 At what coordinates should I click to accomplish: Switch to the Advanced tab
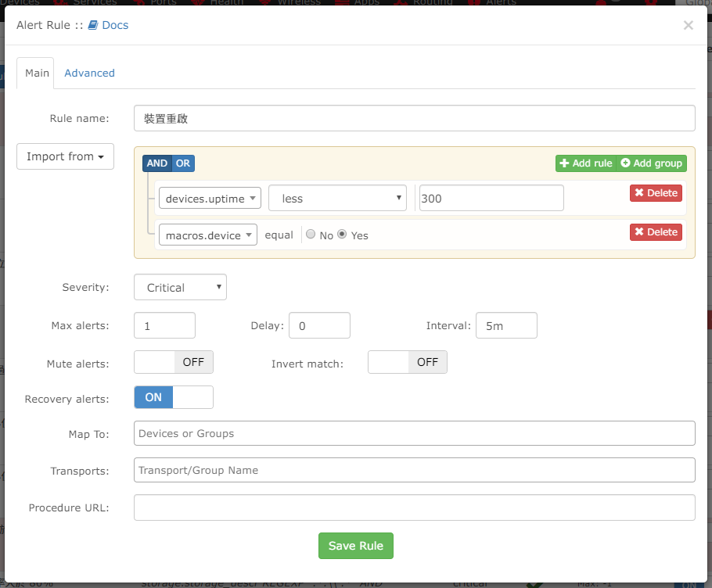[x=89, y=73]
